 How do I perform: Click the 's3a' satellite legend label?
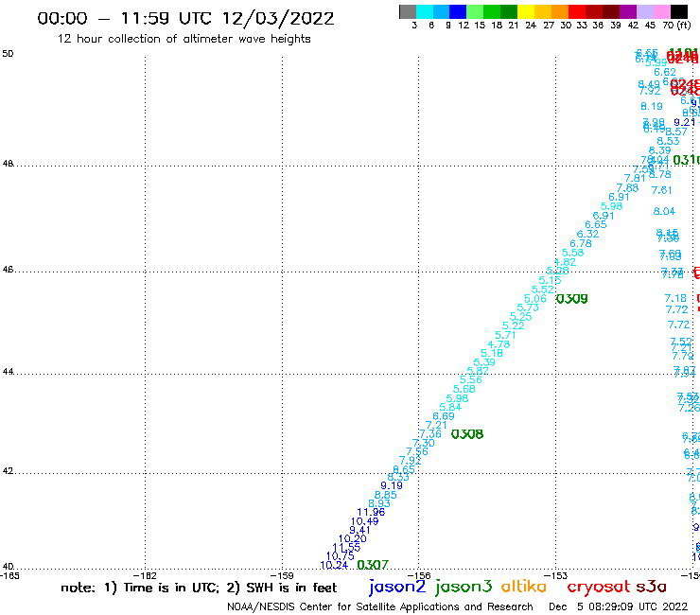(x=651, y=587)
